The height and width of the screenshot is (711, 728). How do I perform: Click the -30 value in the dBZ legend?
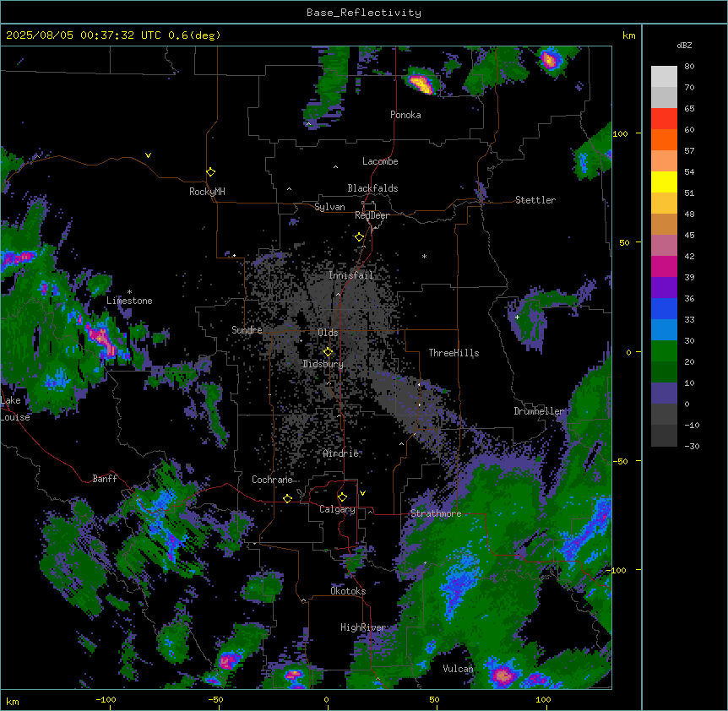pyautogui.click(x=692, y=446)
